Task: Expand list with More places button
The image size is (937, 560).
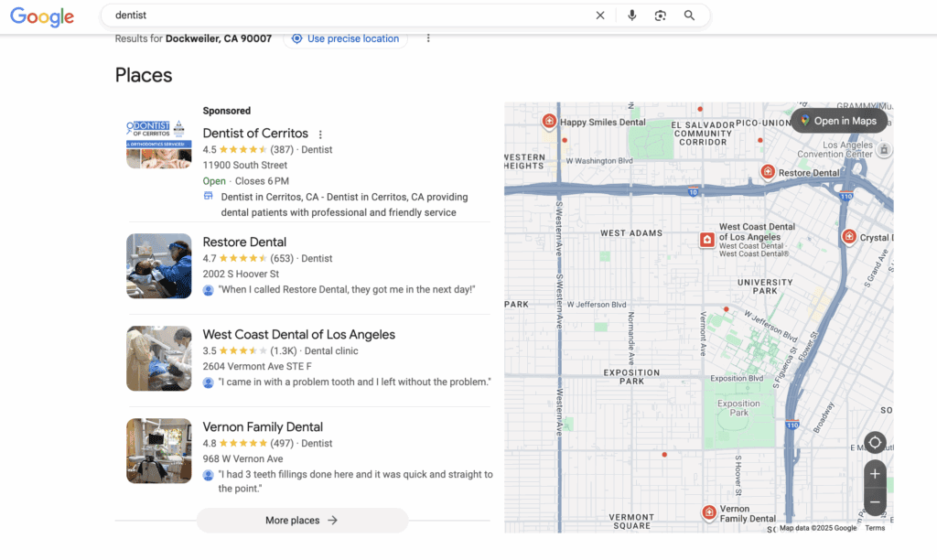Action: [302, 521]
